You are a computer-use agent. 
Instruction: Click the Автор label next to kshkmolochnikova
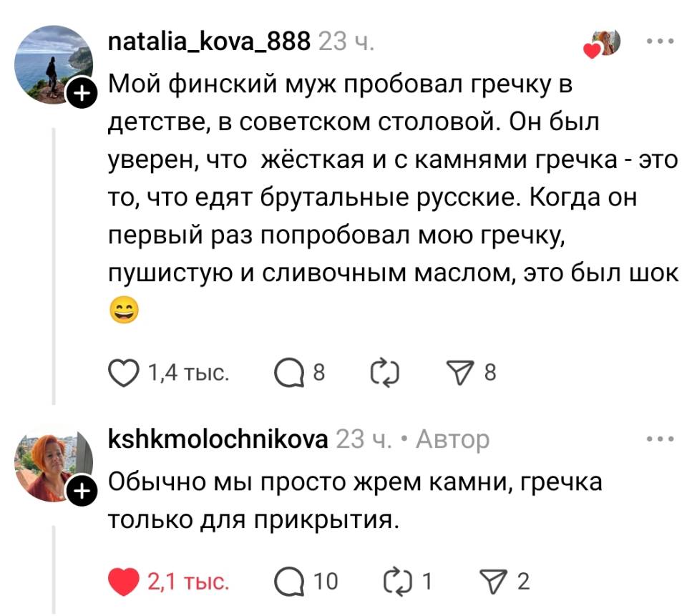click(x=455, y=440)
